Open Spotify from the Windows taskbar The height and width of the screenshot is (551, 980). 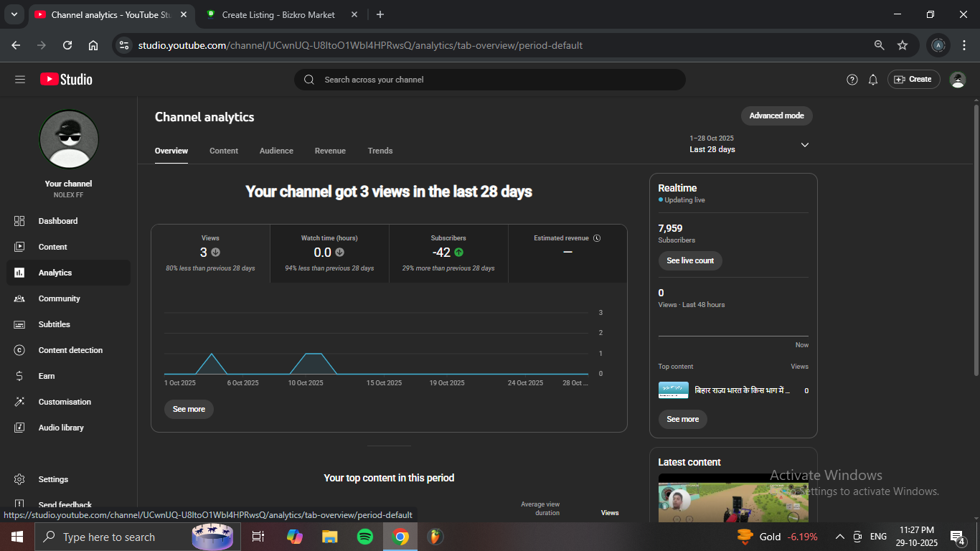pos(364,537)
